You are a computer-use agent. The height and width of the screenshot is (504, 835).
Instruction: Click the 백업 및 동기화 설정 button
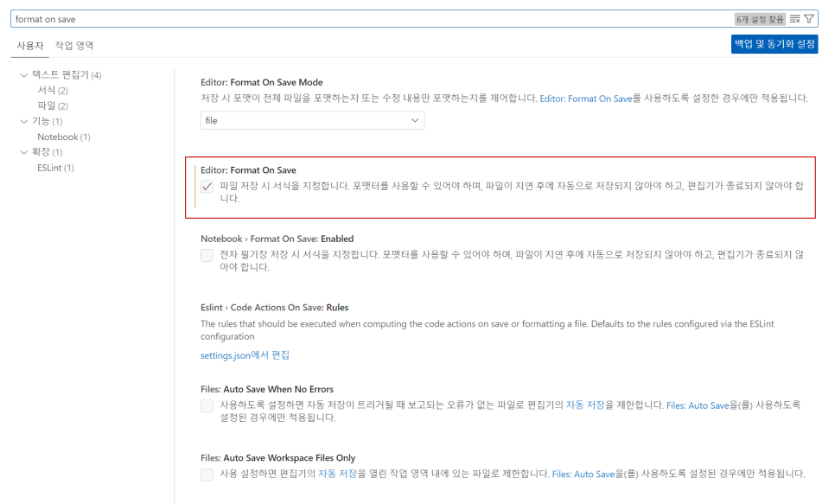(774, 44)
